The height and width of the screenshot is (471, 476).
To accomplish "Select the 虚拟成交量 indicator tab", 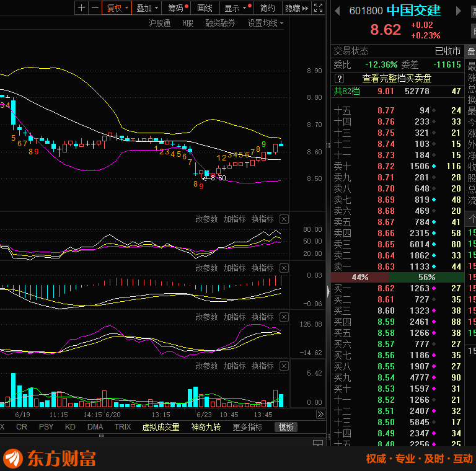I will [161, 427].
